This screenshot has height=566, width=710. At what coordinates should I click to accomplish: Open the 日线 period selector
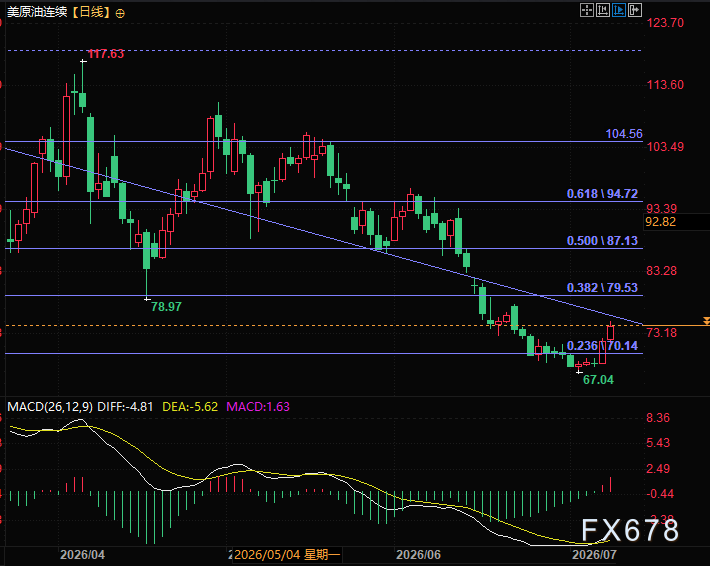(x=92, y=12)
